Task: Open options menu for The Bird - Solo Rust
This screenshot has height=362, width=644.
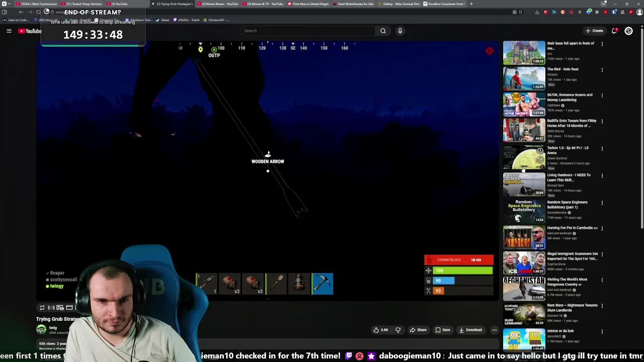Action: point(602,70)
